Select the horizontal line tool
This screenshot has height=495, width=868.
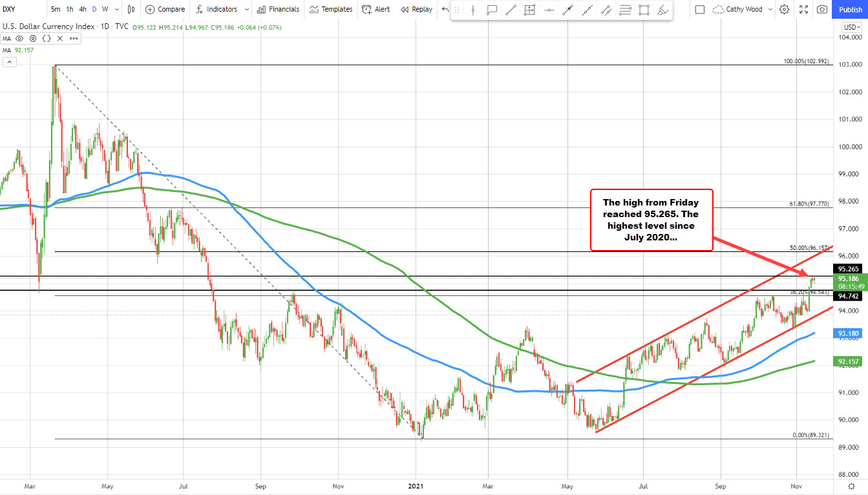pos(549,10)
